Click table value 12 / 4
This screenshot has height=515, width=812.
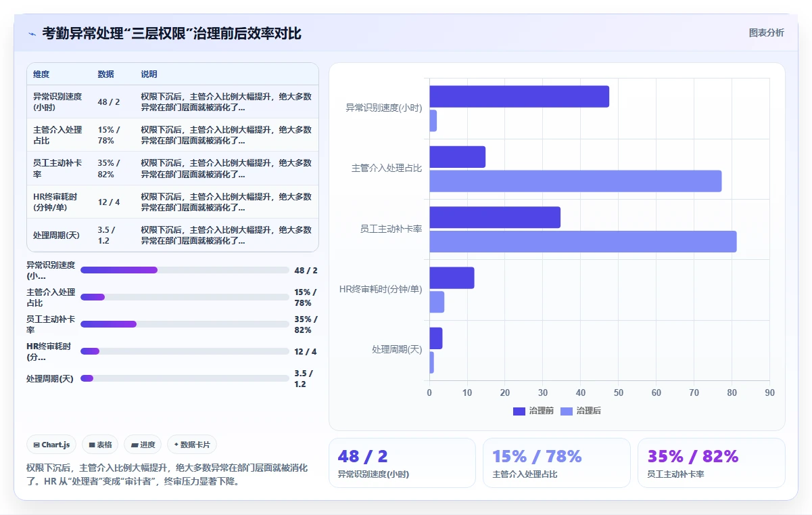pyautogui.click(x=109, y=202)
